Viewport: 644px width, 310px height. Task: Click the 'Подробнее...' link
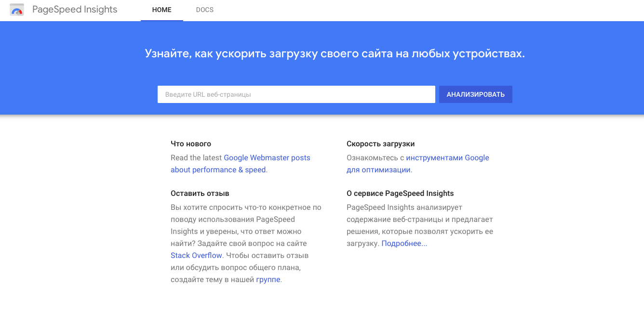click(x=404, y=244)
